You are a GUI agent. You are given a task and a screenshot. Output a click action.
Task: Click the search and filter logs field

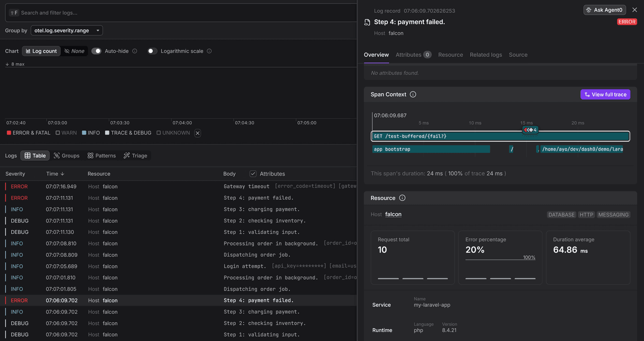pyautogui.click(x=180, y=12)
